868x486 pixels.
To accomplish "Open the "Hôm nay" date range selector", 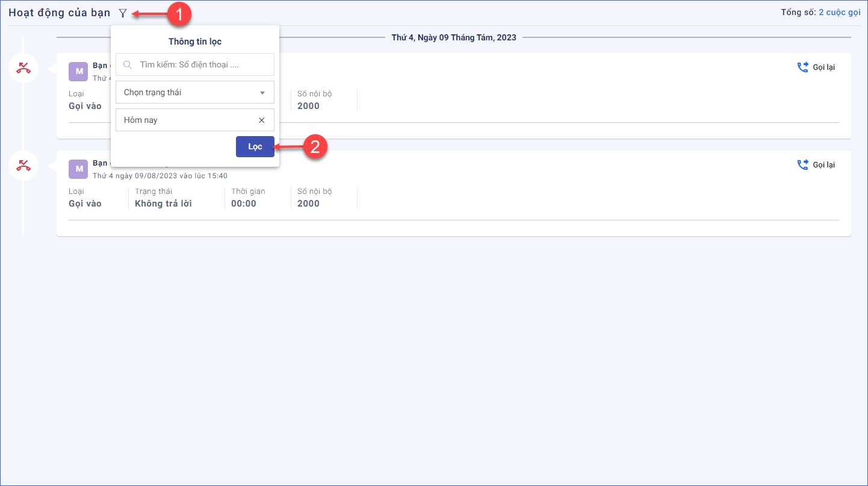I will (187, 120).
